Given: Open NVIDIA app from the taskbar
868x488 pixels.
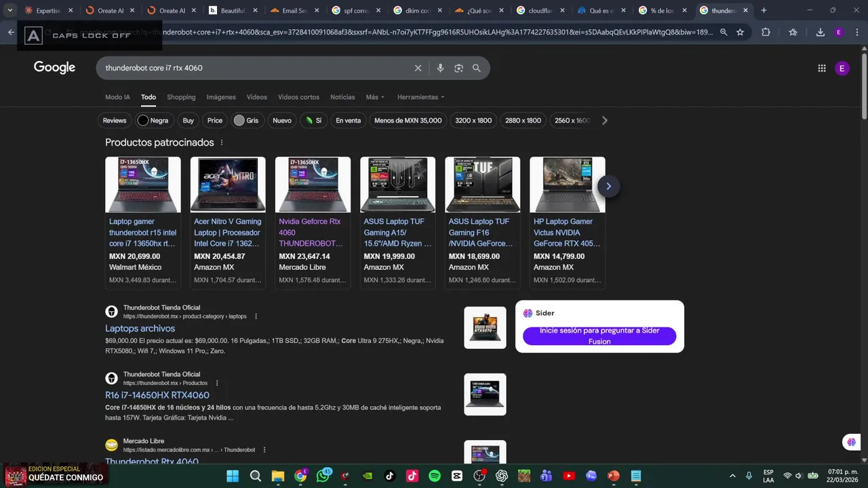Looking at the screenshot, I should coord(368,476).
